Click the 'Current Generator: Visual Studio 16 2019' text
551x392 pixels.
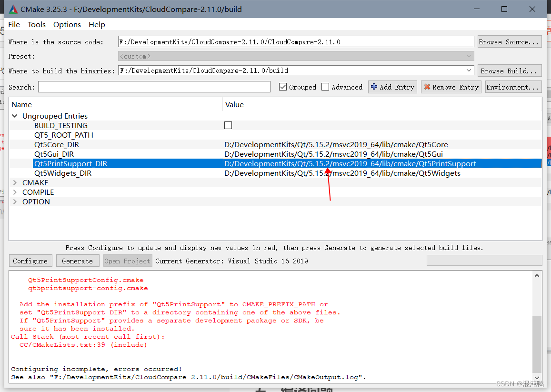[231, 261]
